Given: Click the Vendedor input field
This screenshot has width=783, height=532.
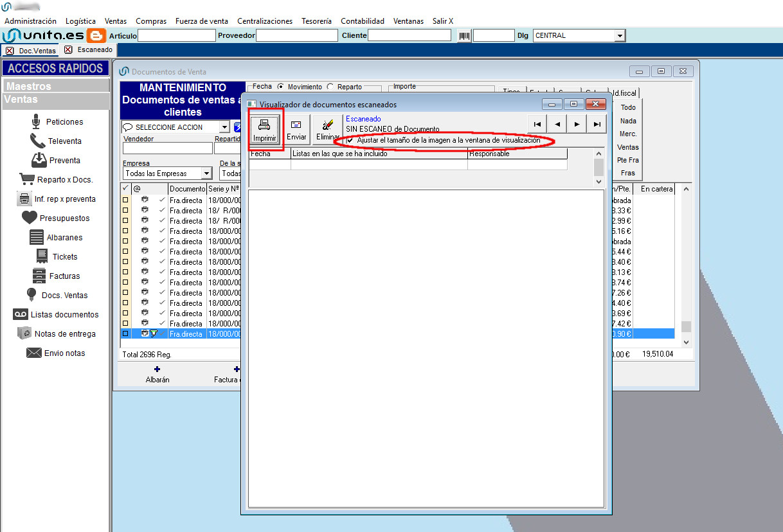Looking at the screenshot, I should (168, 148).
